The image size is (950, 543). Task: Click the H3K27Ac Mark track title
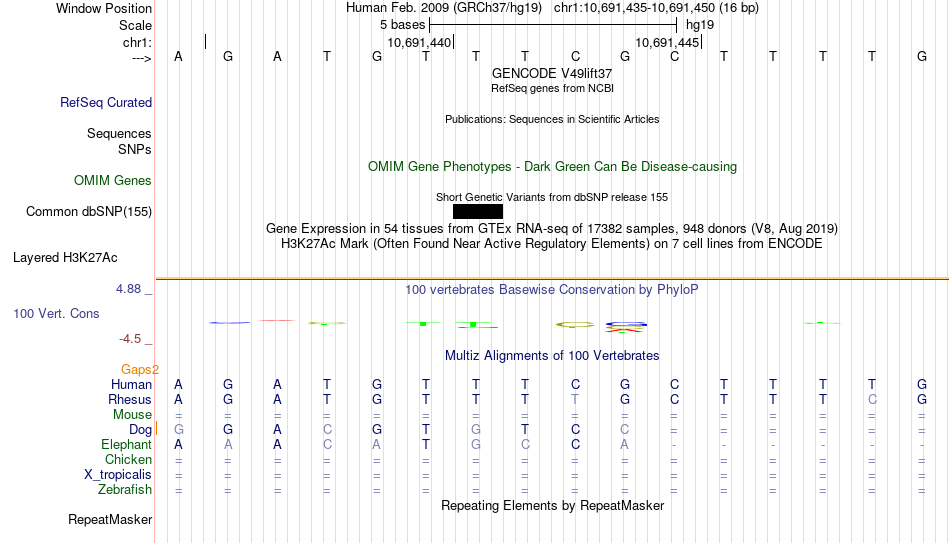[x=552, y=244]
